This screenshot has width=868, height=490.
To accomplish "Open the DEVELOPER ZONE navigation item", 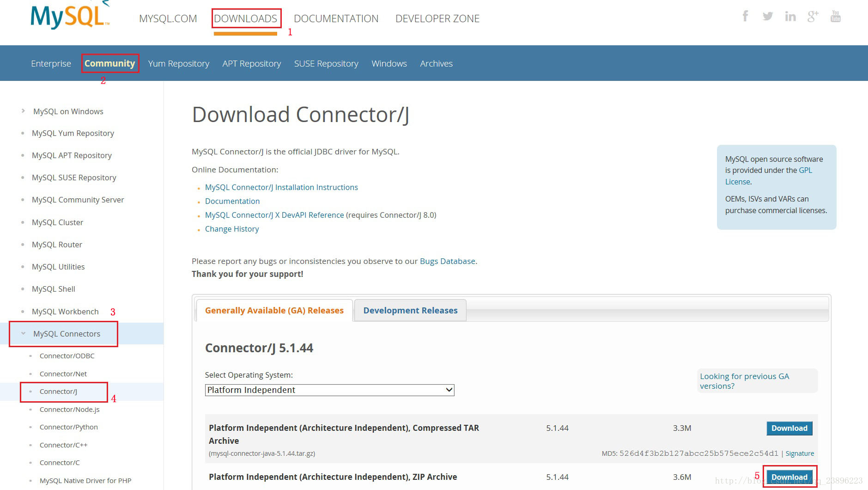I will [437, 18].
